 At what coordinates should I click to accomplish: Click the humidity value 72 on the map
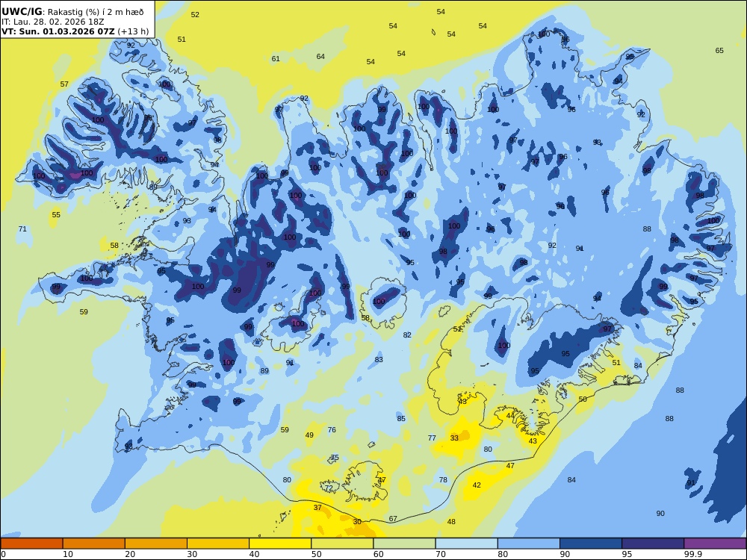tap(329, 488)
